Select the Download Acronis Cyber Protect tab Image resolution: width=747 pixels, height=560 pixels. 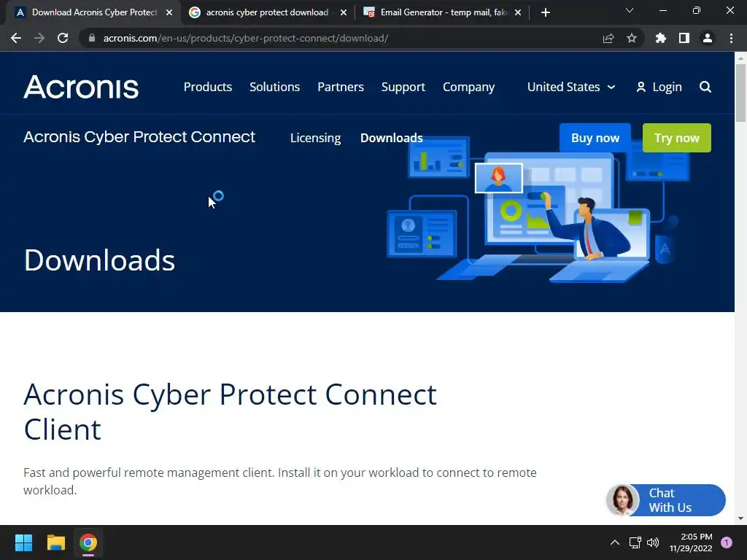(x=94, y=12)
